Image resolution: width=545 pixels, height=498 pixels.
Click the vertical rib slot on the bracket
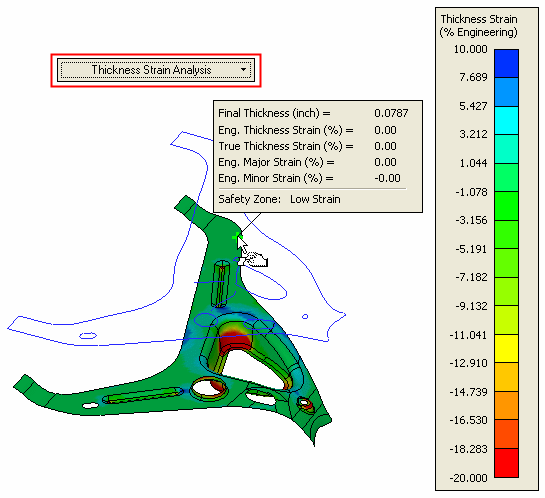(221, 284)
